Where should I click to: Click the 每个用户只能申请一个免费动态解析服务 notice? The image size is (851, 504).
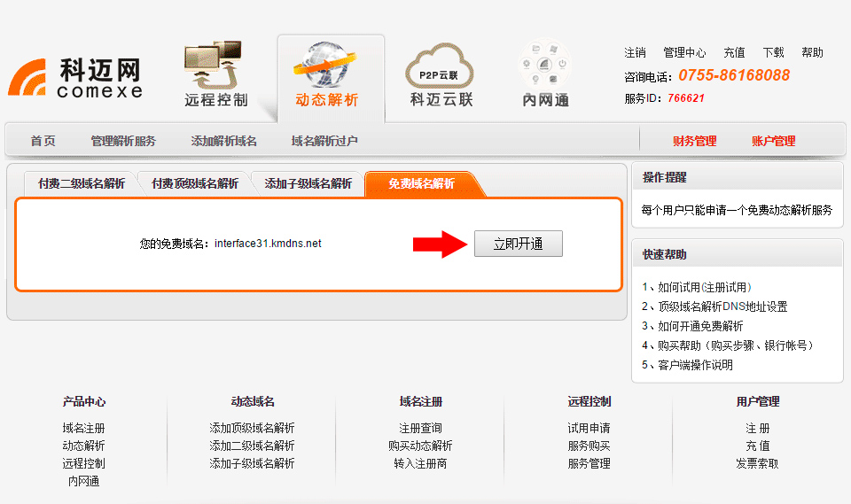(737, 210)
